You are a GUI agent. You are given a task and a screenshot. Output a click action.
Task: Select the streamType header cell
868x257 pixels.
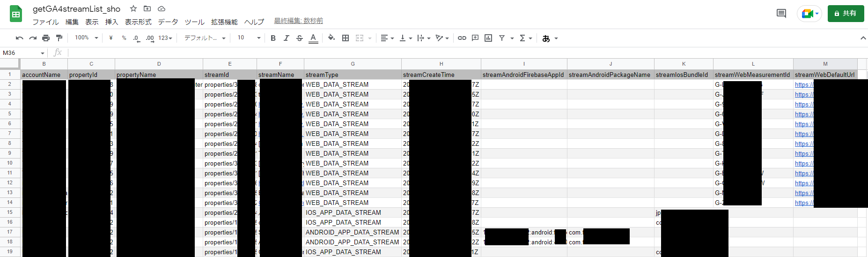click(x=353, y=75)
